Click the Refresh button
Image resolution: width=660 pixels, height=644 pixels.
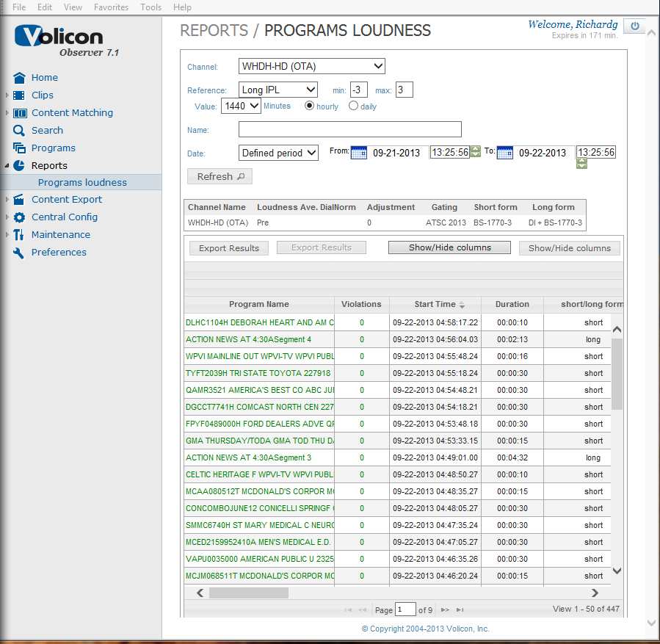point(219,176)
